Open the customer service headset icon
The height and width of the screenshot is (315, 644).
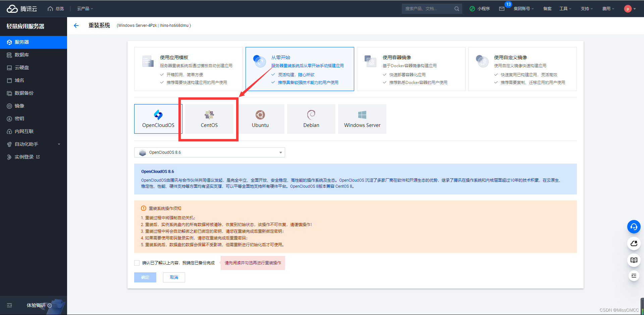pos(634,227)
